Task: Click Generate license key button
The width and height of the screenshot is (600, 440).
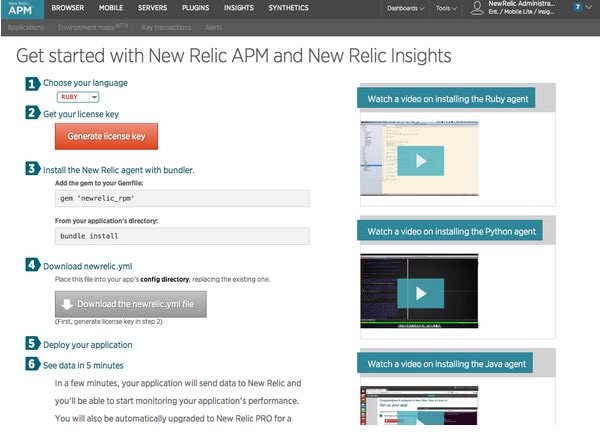Action: point(106,136)
